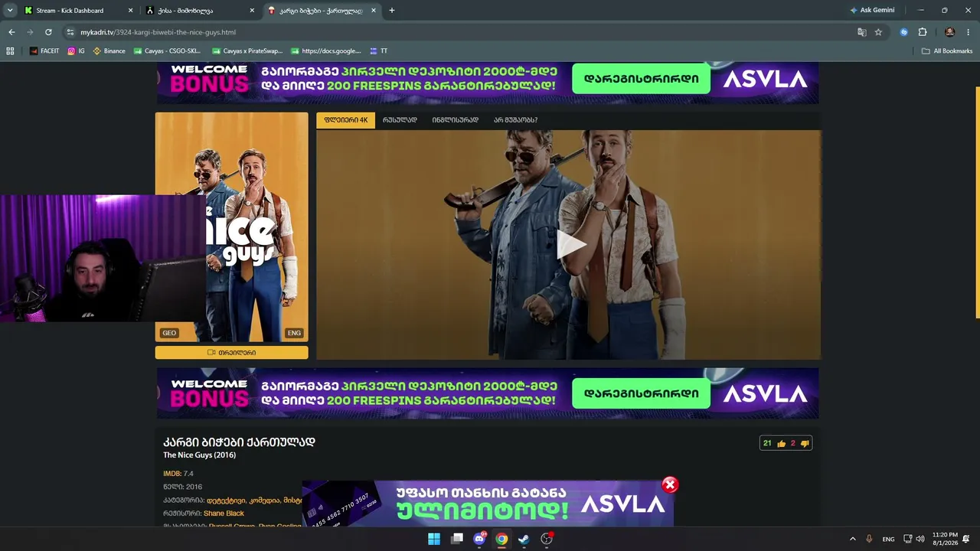Image resolution: width=980 pixels, height=551 pixels.
Task: Open the apps grid in bookmarks bar
Action: [10, 51]
